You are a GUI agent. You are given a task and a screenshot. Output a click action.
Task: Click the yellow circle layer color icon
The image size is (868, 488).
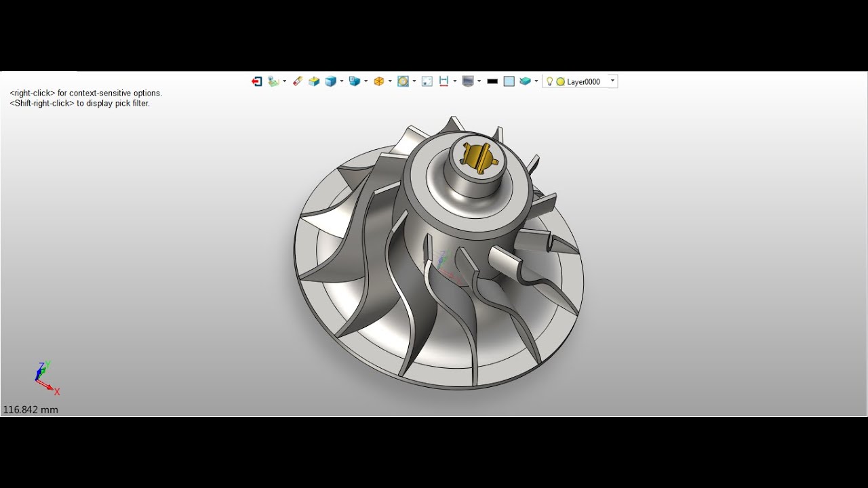(x=561, y=81)
